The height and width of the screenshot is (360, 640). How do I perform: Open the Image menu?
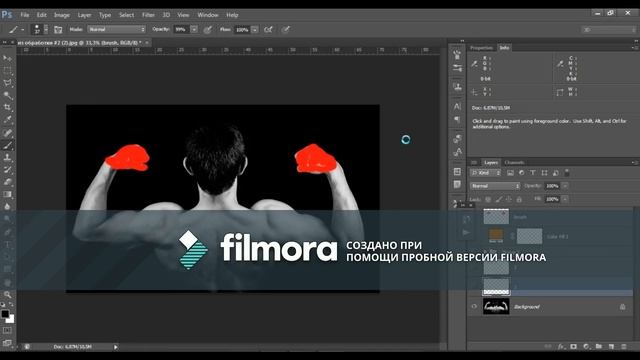[62, 15]
